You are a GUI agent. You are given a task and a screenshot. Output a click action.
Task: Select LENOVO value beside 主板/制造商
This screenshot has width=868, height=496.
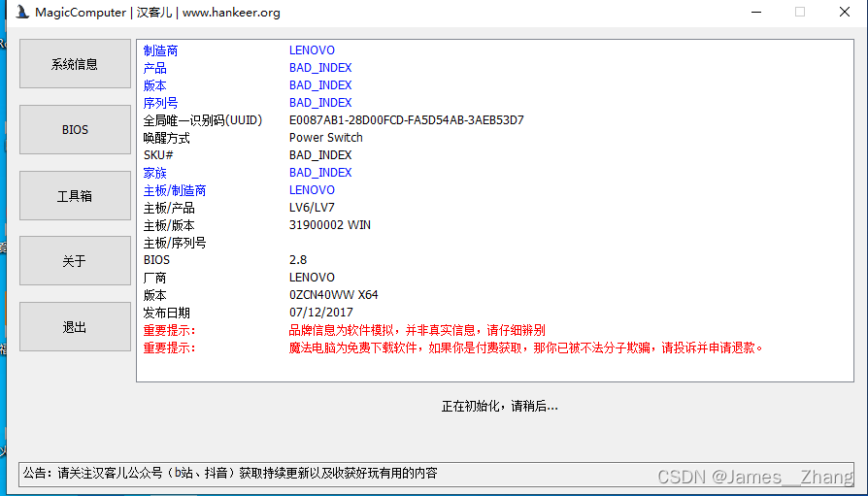[312, 190]
